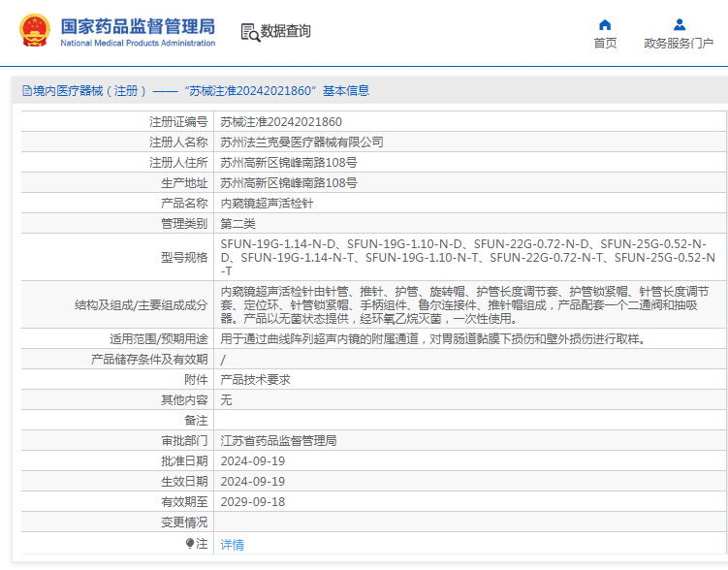Image resolution: width=728 pixels, height=570 pixels.
Task: Click the 适用范围/预期用途 description value
Action: [x=433, y=339]
